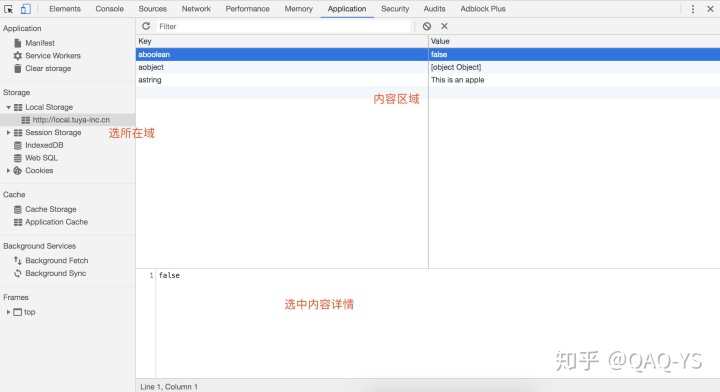
Task: Go to the Memory tab
Action: (x=298, y=9)
